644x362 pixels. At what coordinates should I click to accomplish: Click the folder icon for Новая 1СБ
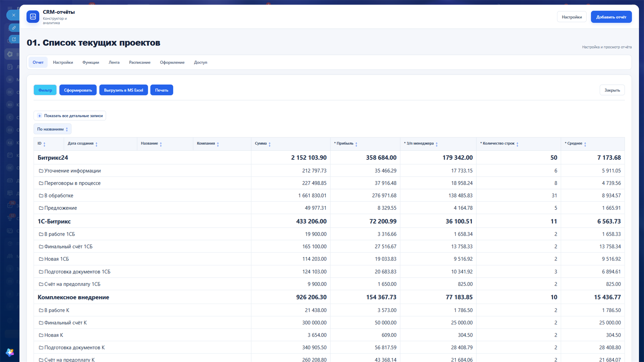[x=41, y=259]
